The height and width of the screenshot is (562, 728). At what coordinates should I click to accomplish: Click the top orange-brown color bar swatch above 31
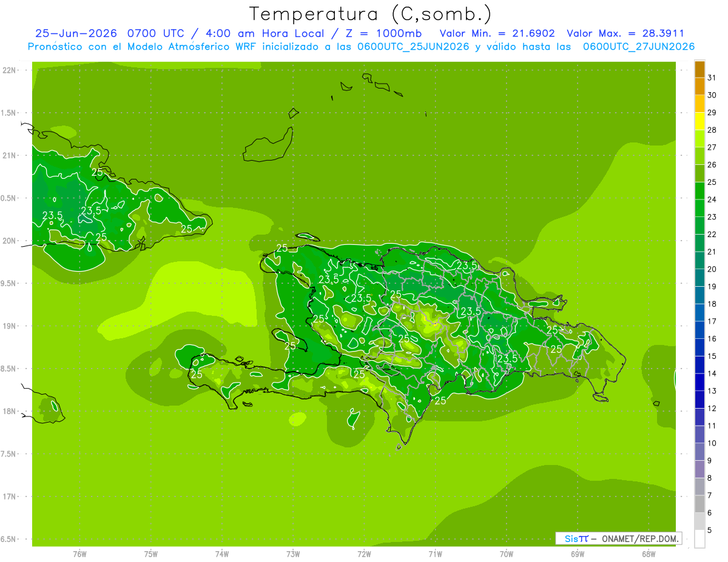(x=699, y=69)
